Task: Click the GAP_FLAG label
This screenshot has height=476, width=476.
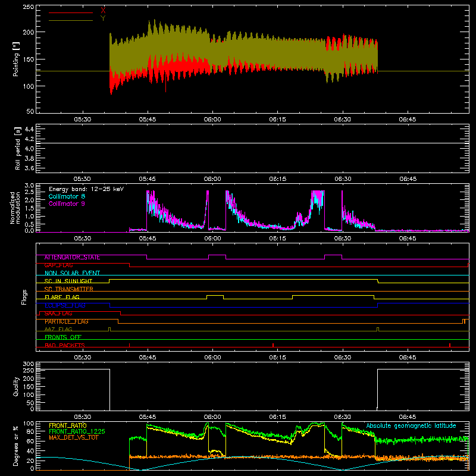Action: [58, 265]
